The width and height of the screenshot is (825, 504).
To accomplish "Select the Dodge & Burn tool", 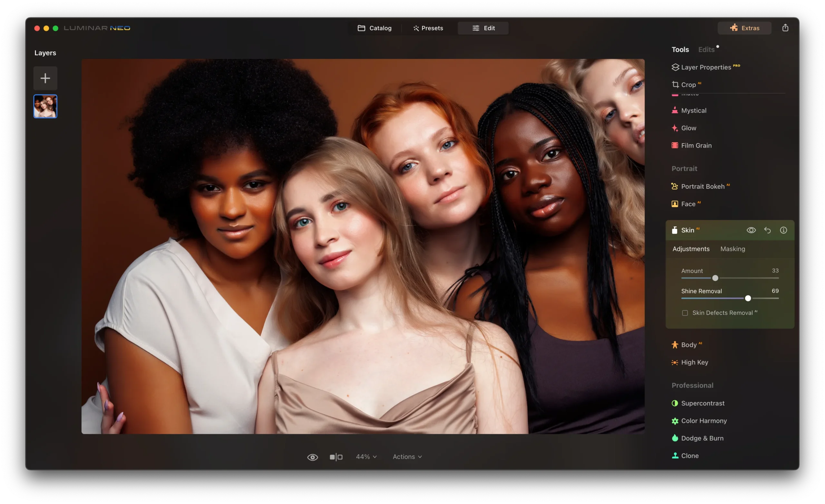I will point(702,438).
